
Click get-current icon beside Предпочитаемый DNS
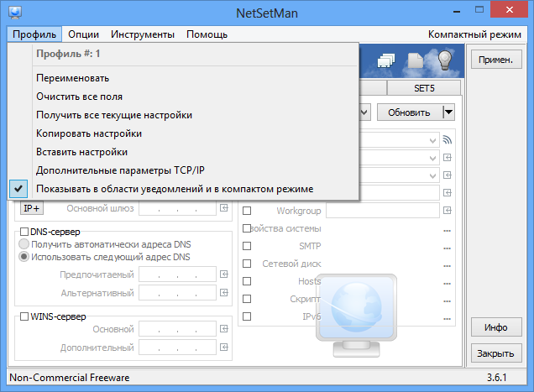223,274
